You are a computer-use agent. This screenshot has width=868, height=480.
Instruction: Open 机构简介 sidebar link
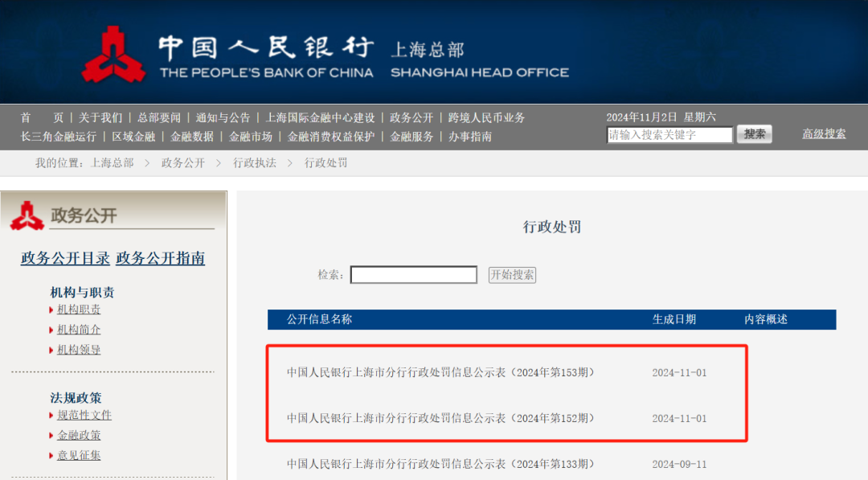[x=79, y=330]
